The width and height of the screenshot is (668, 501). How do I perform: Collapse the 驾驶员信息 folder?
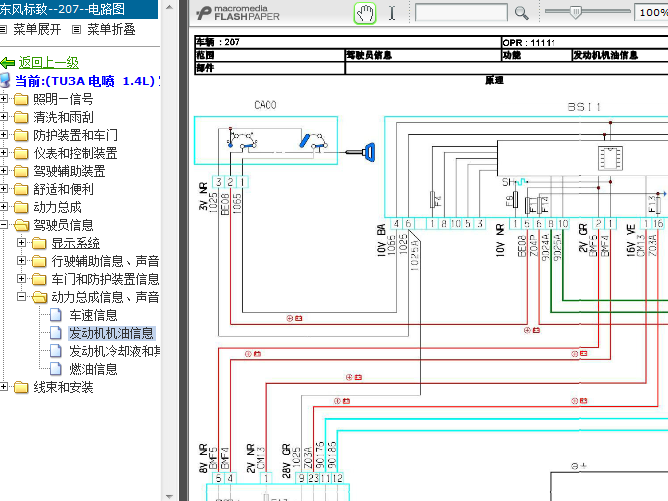point(4,225)
